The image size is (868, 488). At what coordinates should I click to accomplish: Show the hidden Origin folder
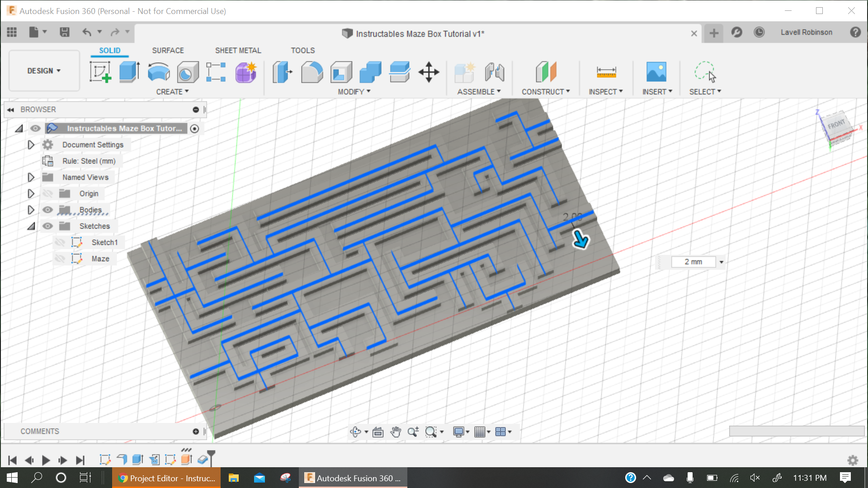(47, 193)
